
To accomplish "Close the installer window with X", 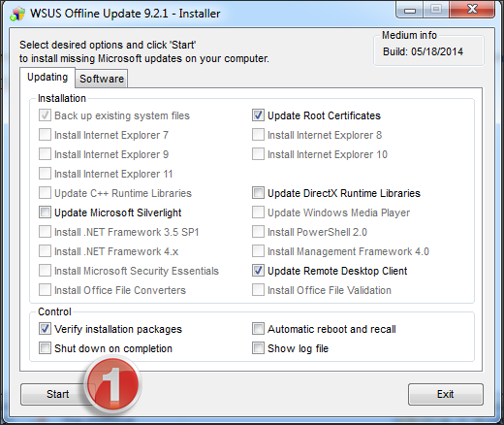I will pos(472,10).
